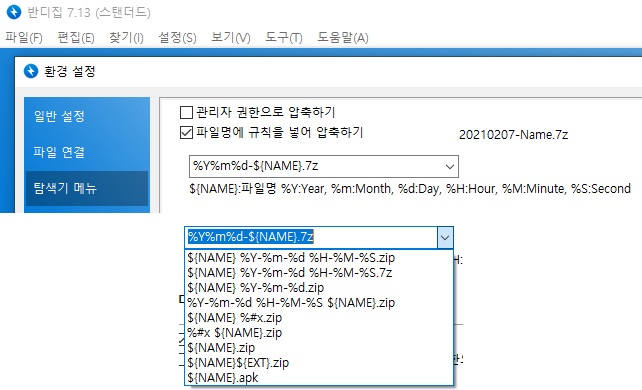Open the 보기(V) menu
Image resolution: width=642 pixels, height=390 pixels.
(231, 38)
